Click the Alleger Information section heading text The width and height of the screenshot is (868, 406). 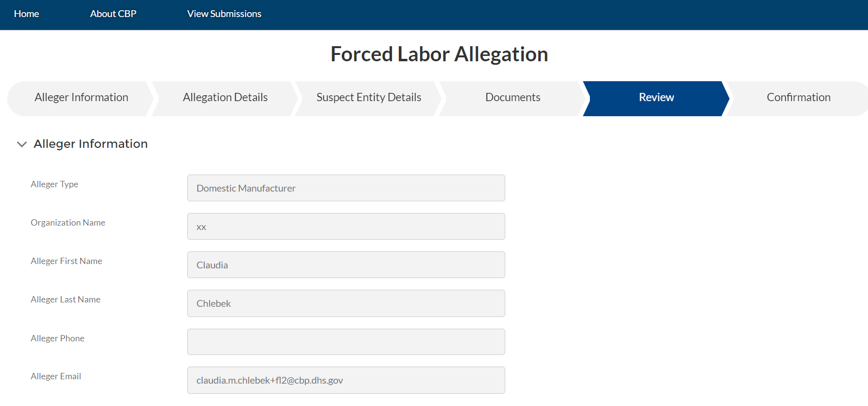point(90,144)
